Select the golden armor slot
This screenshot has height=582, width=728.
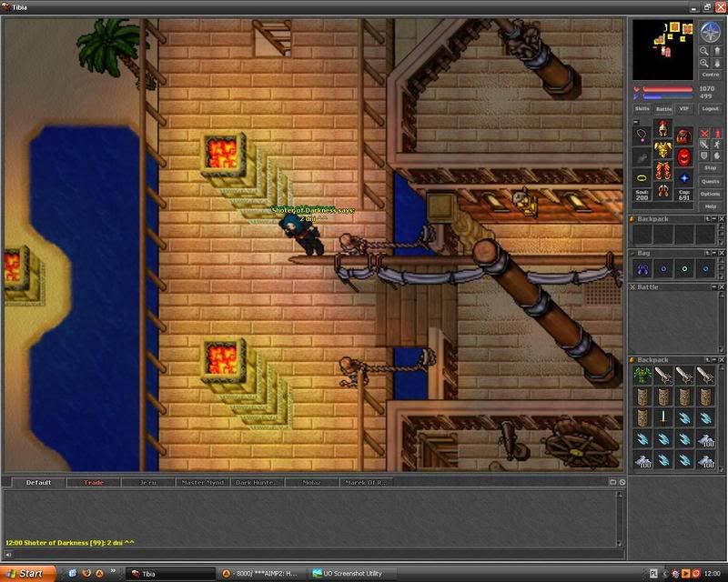[x=663, y=149]
